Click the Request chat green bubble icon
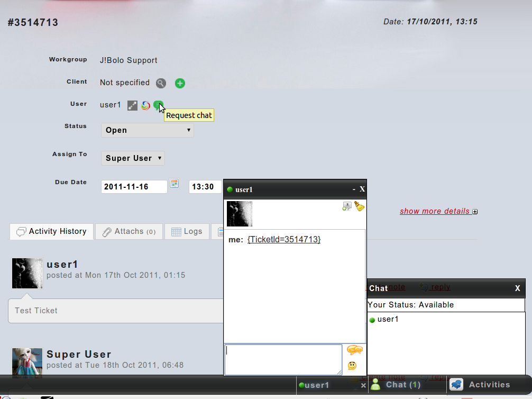The width and height of the screenshot is (532, 399). click(x=158, y=105)
